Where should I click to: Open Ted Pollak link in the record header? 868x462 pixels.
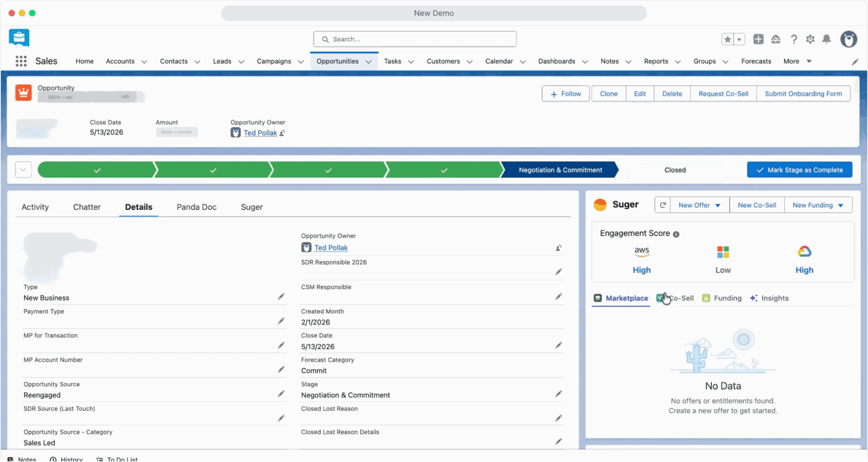pyautogui.click(x=260, y=133)
